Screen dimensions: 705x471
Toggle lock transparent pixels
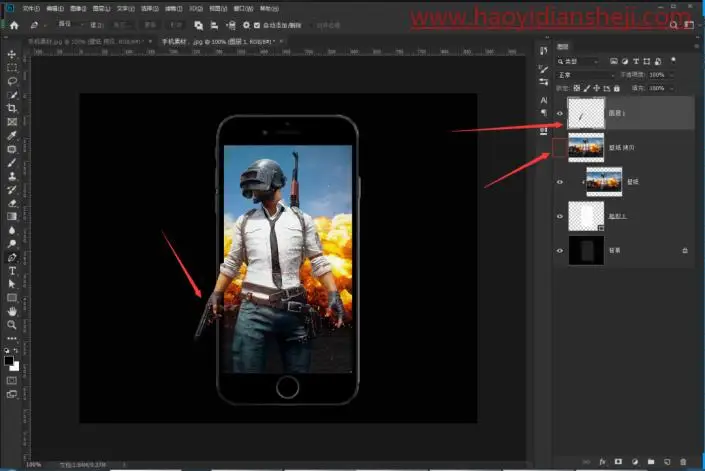(x=577, y=88)
